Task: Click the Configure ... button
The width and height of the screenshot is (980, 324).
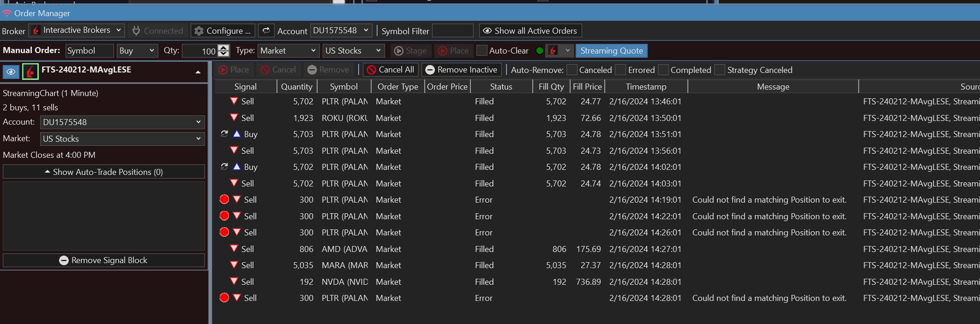Action: point(223,30)
